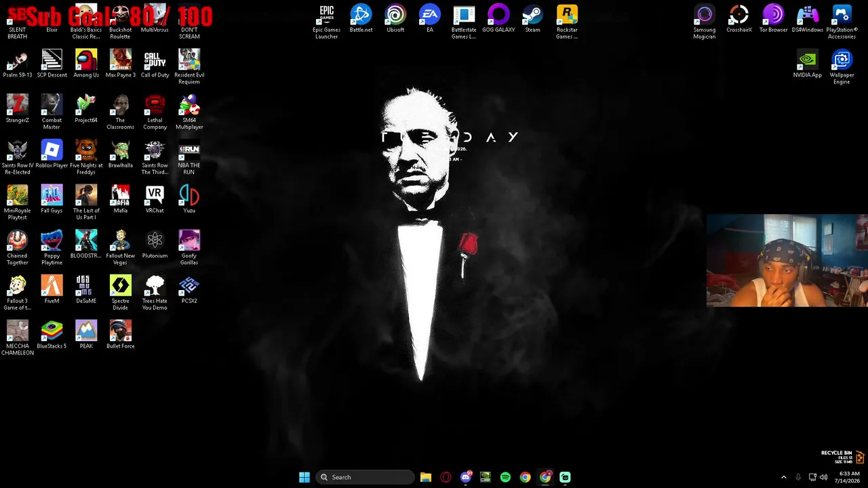Click the NBA THE RUN shortcut
Image resolution: width=868 pixels, height=488 pixels.
(x=189, y=158)
